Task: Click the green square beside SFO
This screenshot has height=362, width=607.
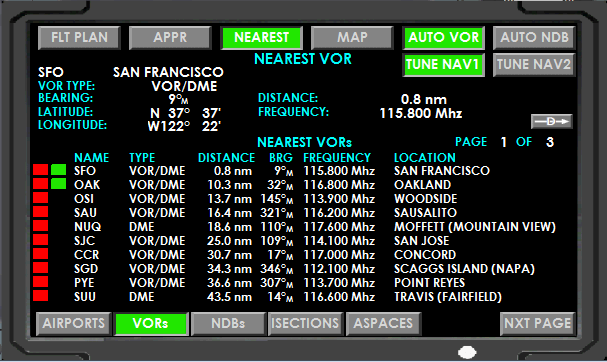Action: click(x=58, y=170)
